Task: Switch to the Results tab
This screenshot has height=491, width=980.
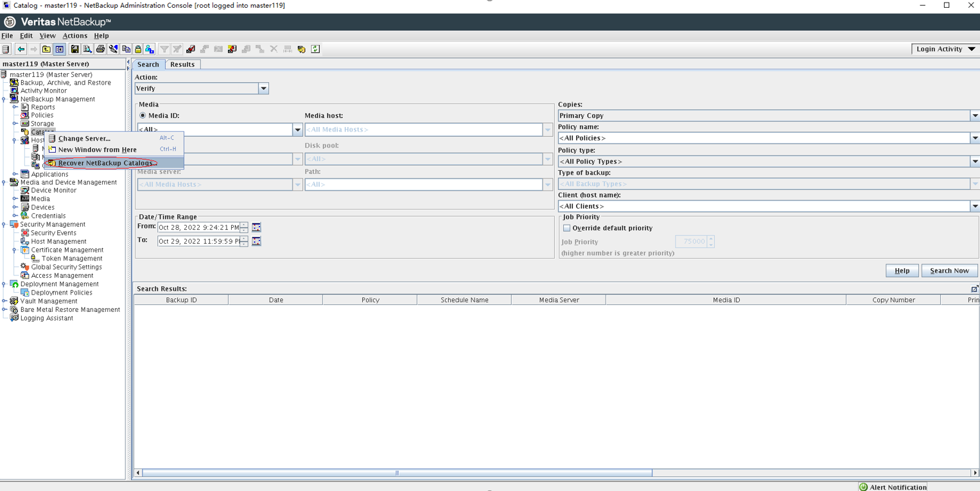Action: (x=182, y=64)
